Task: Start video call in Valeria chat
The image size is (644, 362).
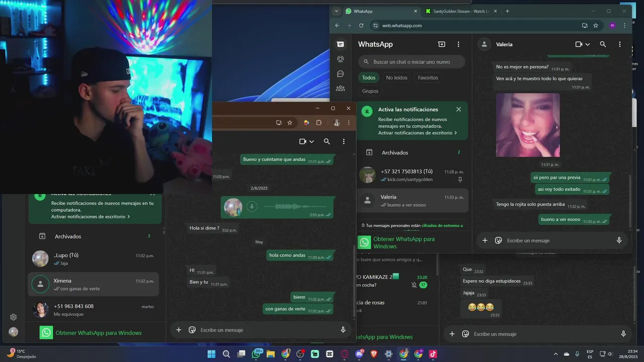Action: coord(579,44)
